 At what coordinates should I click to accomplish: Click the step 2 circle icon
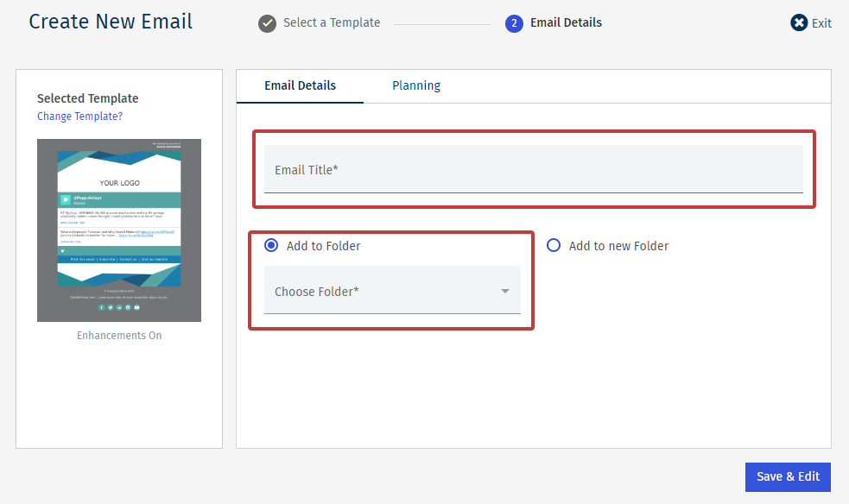coord(514,23)
